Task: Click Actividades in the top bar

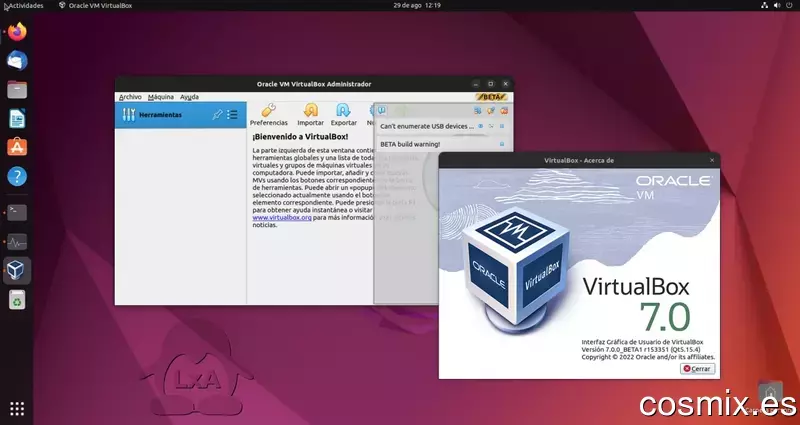Action: [x=25, y=5]
